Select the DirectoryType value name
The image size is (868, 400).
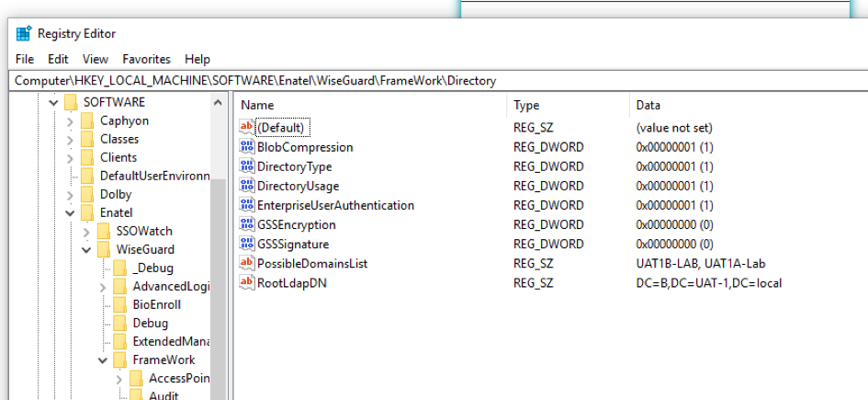[x=295, y=166]
